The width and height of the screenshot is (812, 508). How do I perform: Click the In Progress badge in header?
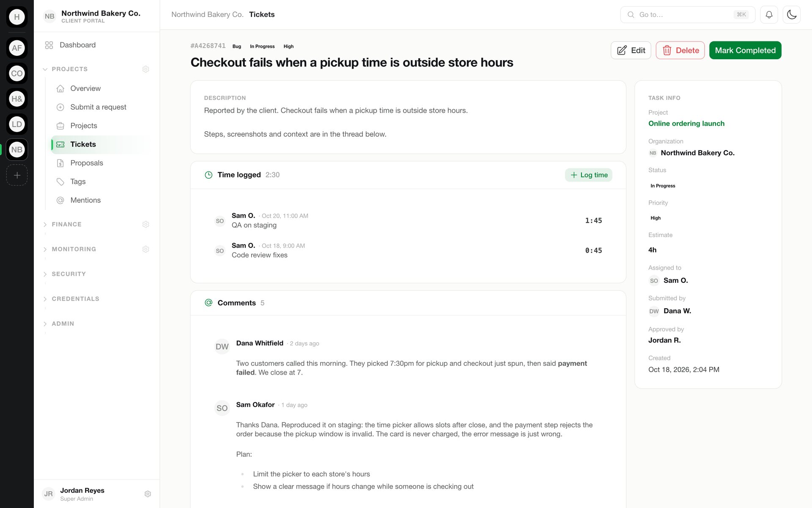pos(262,47)
